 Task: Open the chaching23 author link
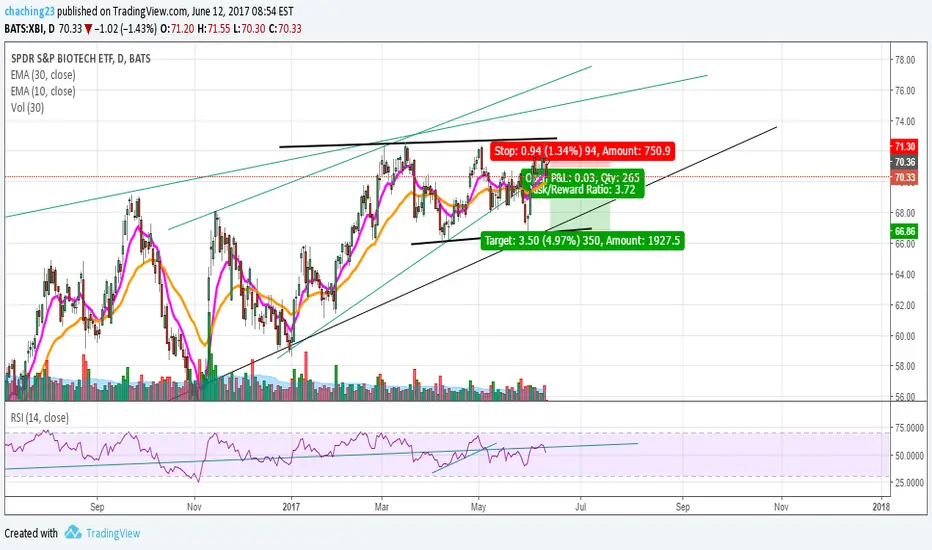click(29, 11)
